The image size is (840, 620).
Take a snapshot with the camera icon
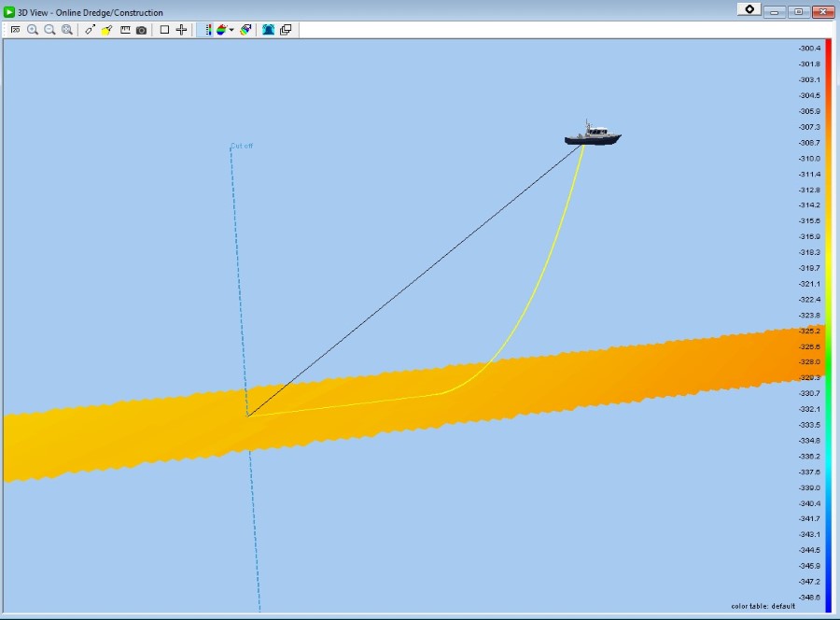tap(142, 30)
